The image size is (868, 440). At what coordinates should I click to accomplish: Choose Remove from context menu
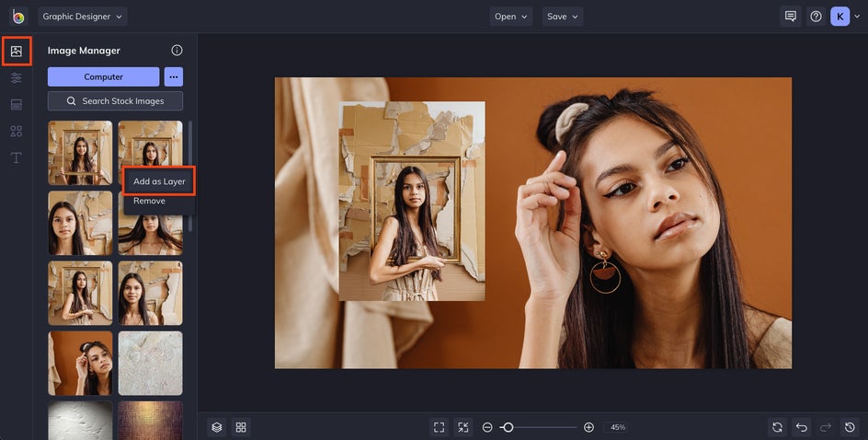149,201
